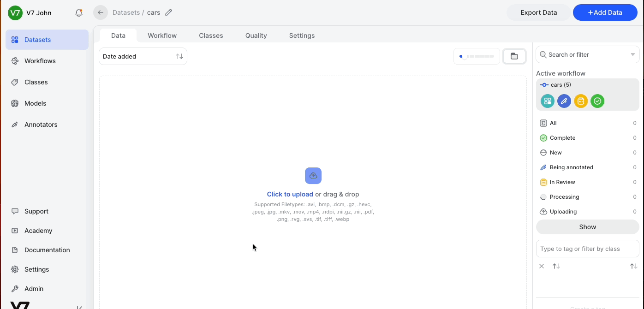644x309 pixels.
Task: Open Annotators in sidebar
Action: [47, 125]
